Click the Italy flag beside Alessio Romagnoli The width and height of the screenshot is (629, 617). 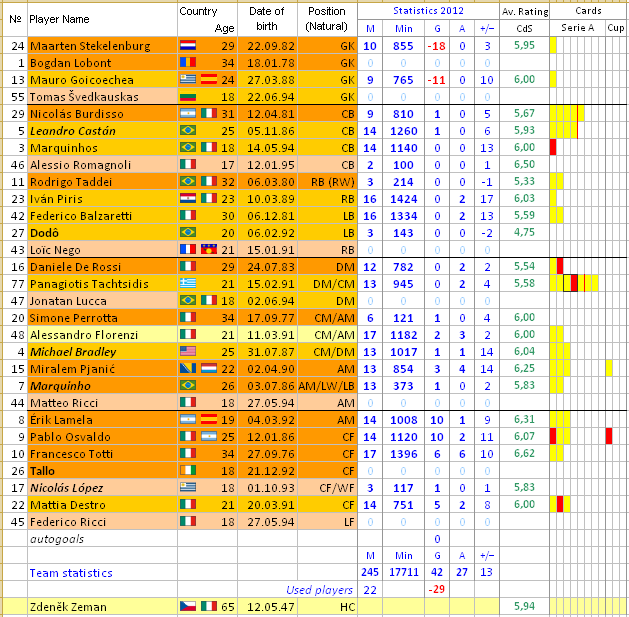point(188,164)
